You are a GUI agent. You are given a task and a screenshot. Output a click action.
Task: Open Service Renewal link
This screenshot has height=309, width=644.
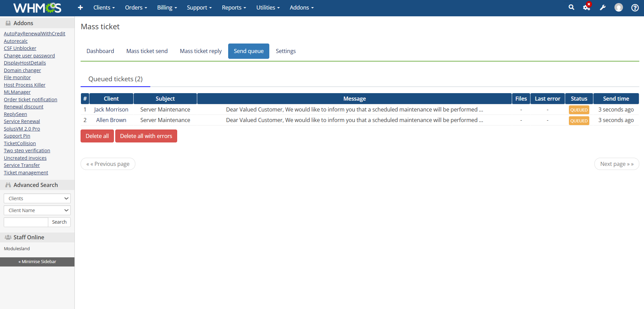[x=22, y=121]
